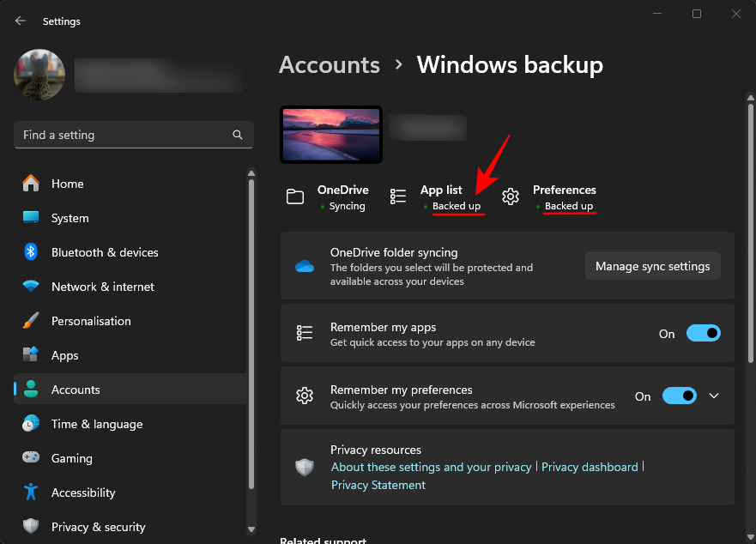Navigate to Accounts breadcrumb
This screenshot has width=756, height=544.
pyautogui.click(x=330, y=65)
